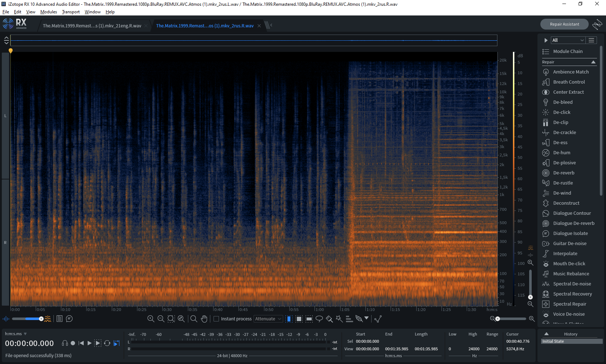Screen dimensions: 606x364
Task: Zoom in on the time axis using plus magnifier
Action: click(x=151, y=319)
